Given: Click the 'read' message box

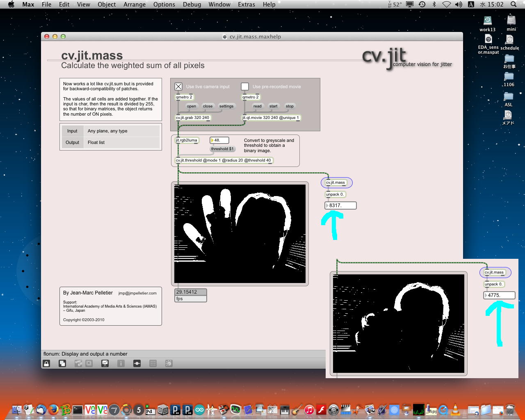Looking at the screenshot, I should click(257, 106).
